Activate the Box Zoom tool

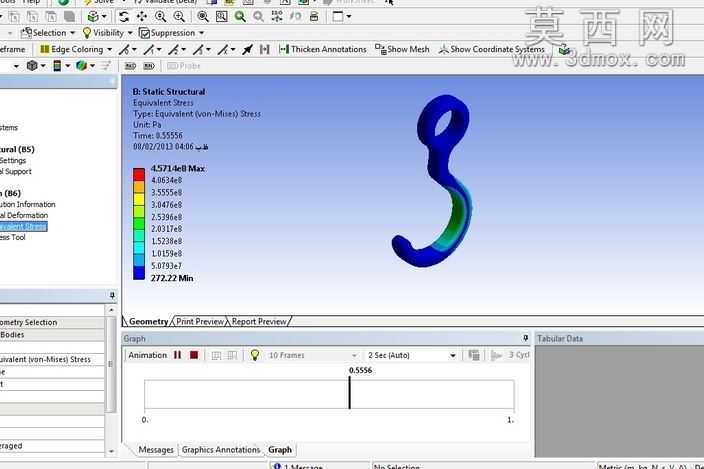pos(179,17)
